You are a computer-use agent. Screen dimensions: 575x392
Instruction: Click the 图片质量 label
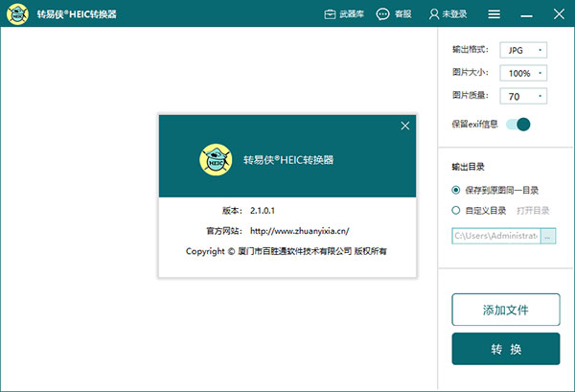(x=471, y=95)
